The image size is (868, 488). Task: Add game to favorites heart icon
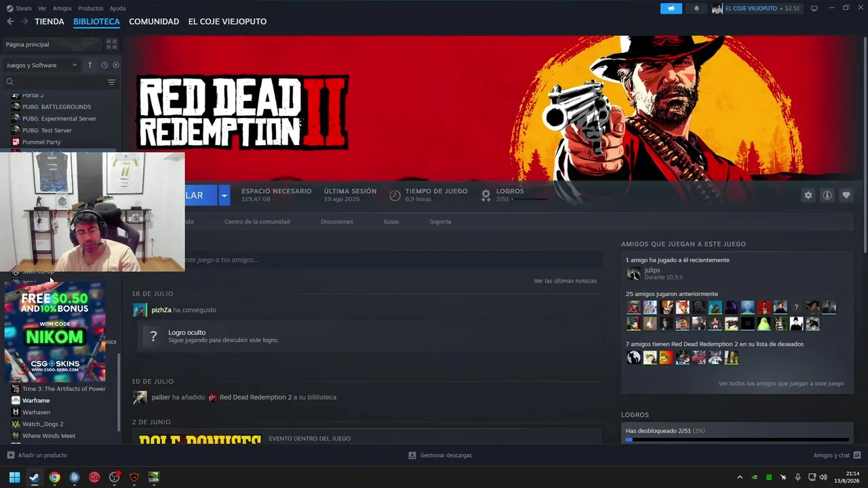pos(846,195)
